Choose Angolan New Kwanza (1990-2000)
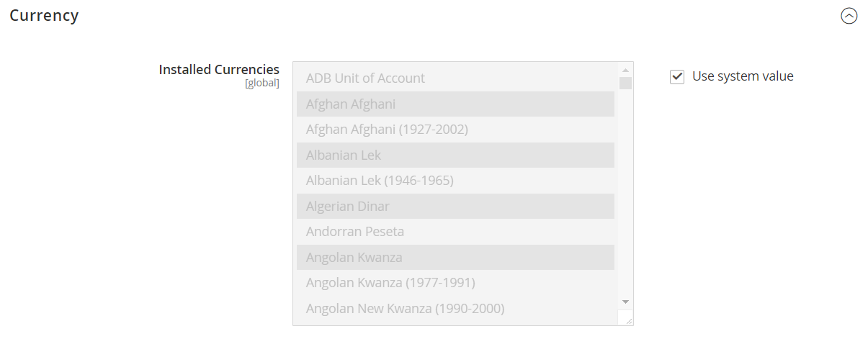This screenshot has width=868, height=339. point(455,309)
